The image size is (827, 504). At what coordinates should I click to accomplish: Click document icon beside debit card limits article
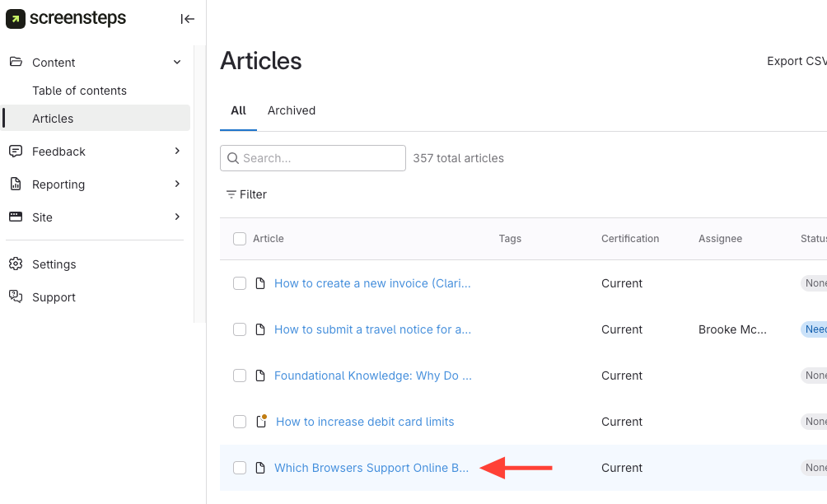pos(261,422)
